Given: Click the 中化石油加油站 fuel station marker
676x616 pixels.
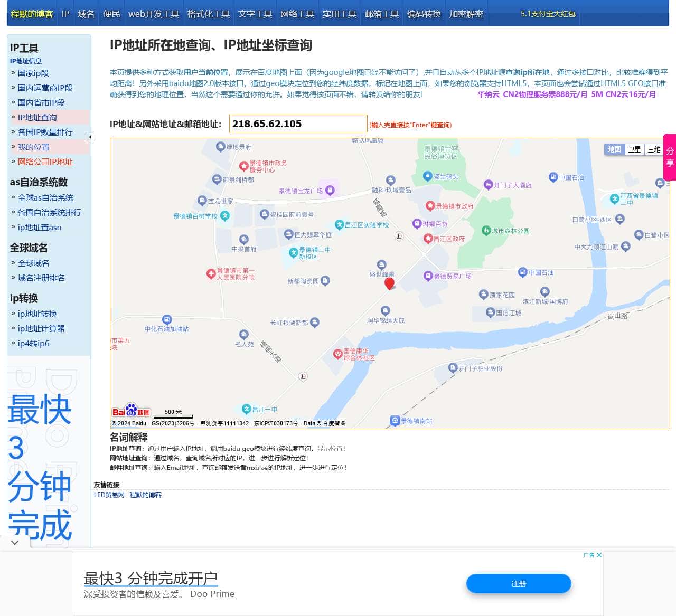Looking at the screenshot, I should pos(167,320).
